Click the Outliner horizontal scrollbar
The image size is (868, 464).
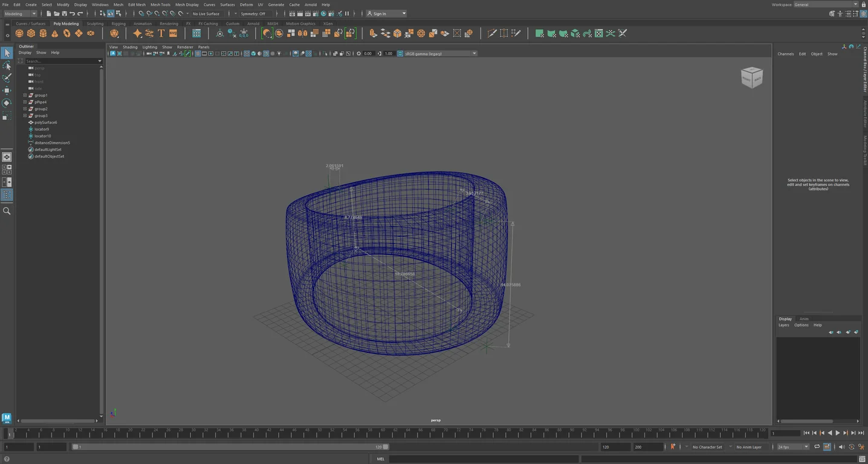coord(58,420)
